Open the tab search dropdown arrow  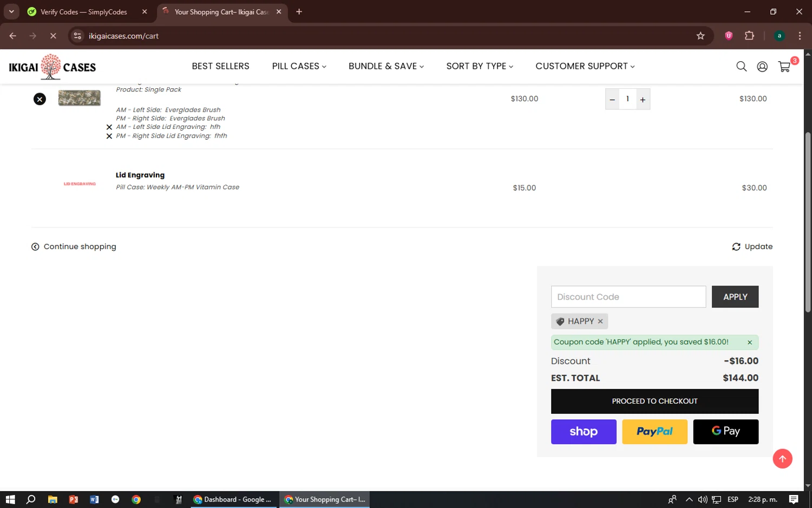pos(11,11)
